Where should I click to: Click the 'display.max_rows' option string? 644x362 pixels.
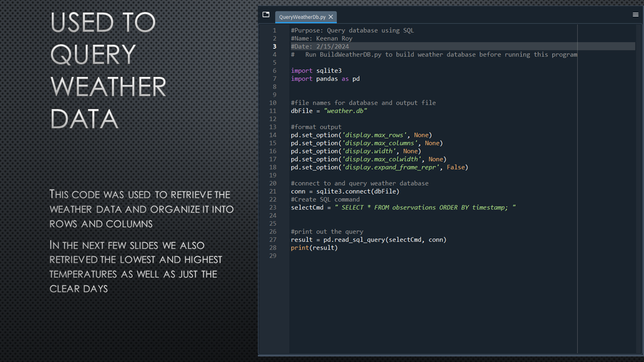pos(374,135)
